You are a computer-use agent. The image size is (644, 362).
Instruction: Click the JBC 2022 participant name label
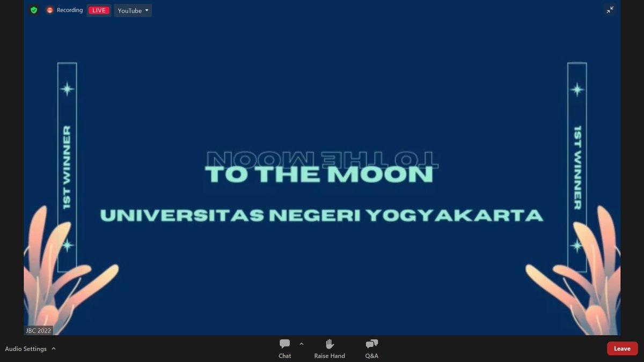[38, 330]
